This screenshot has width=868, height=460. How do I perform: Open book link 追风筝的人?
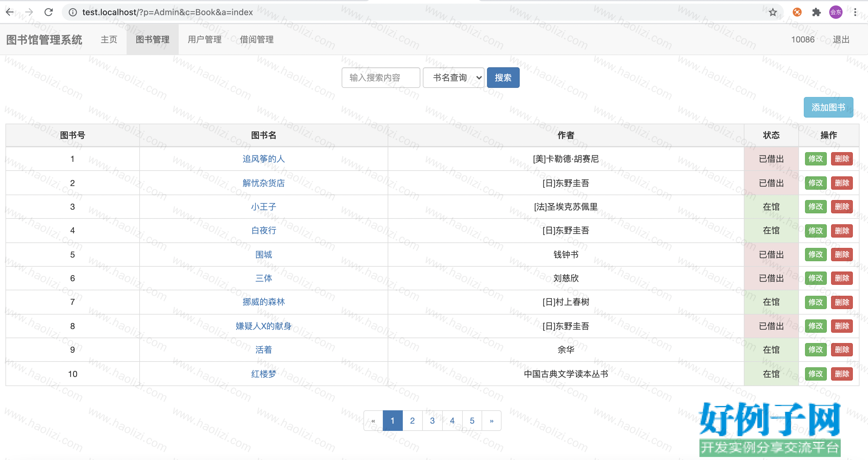(x=263, y=159)
